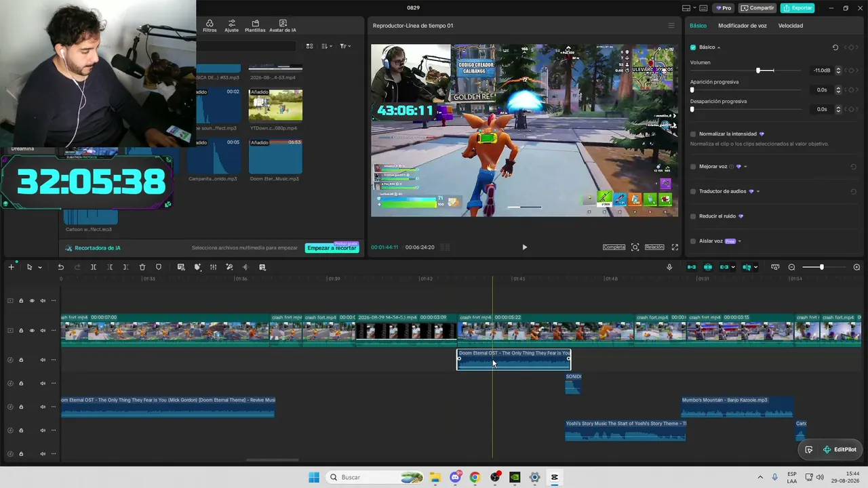This screenshot has height=488, width=868.
Task: Zoom out the timeline with minus magnifier
Action: [791, 267]
